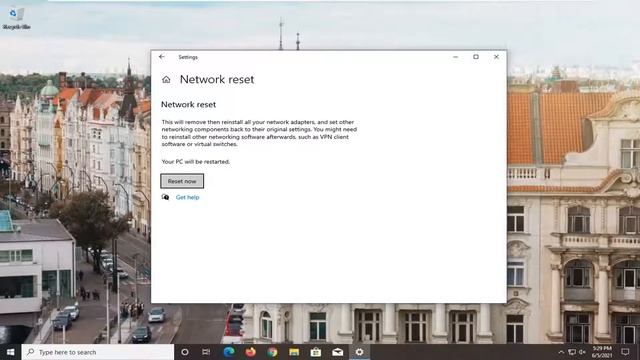Open the Recycle Bin desktop icon
The image size is (640, 360).
pos(16,19)
